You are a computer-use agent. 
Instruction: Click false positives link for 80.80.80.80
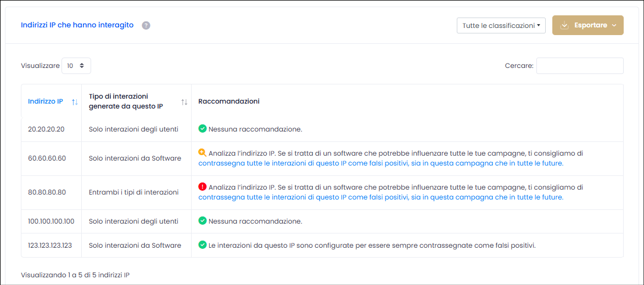click(380, 197)
